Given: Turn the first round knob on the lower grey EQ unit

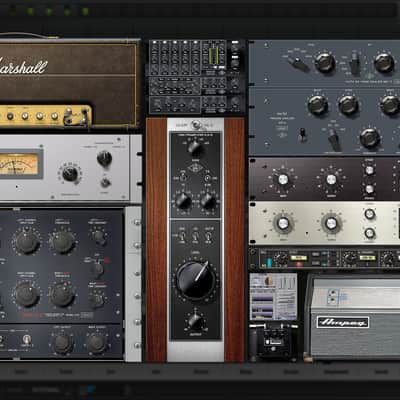Looking at the screenshot, I should click(x=317, y=105).
